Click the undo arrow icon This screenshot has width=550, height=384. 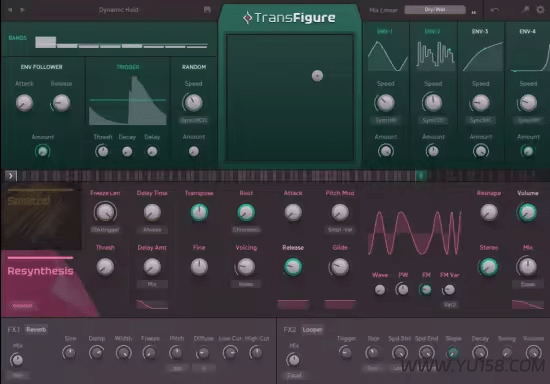[x=495, y=10]
